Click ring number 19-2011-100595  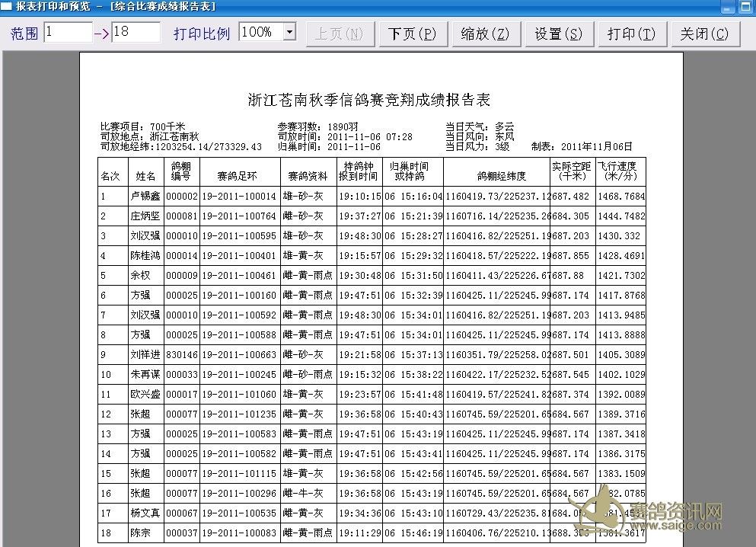239,236
